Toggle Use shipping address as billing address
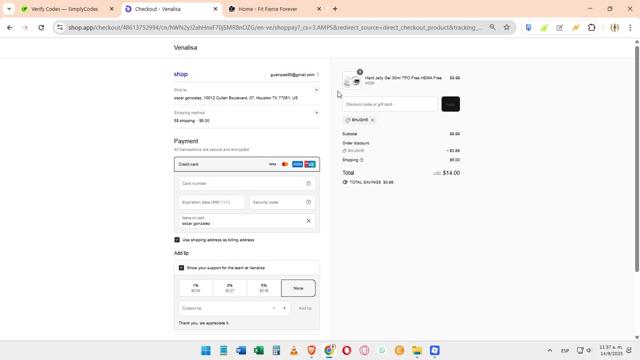The height and width of the screenshot is (360, 640). [x=177, y=240]
